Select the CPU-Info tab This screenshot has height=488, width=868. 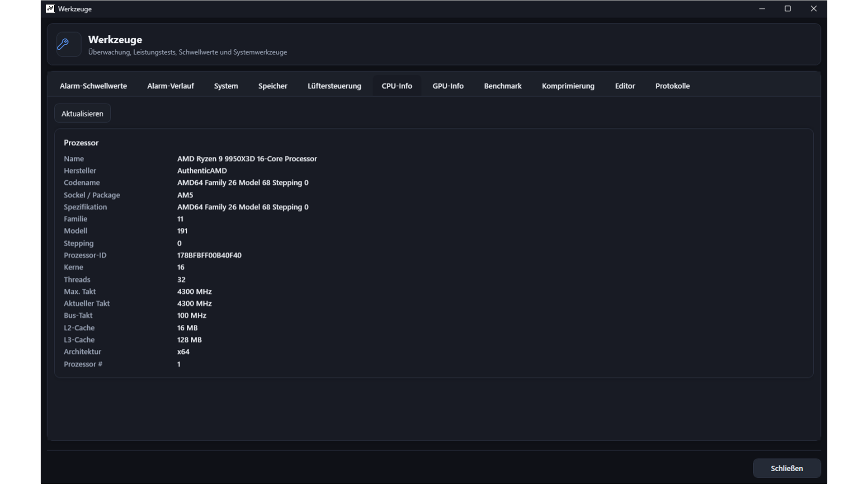(397, 86)
